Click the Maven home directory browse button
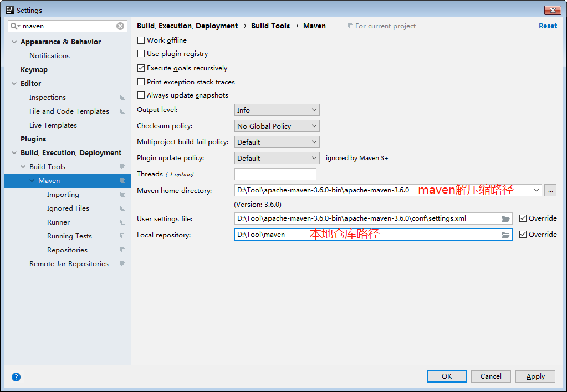This screenshot has width=567, height=392. 550,190
